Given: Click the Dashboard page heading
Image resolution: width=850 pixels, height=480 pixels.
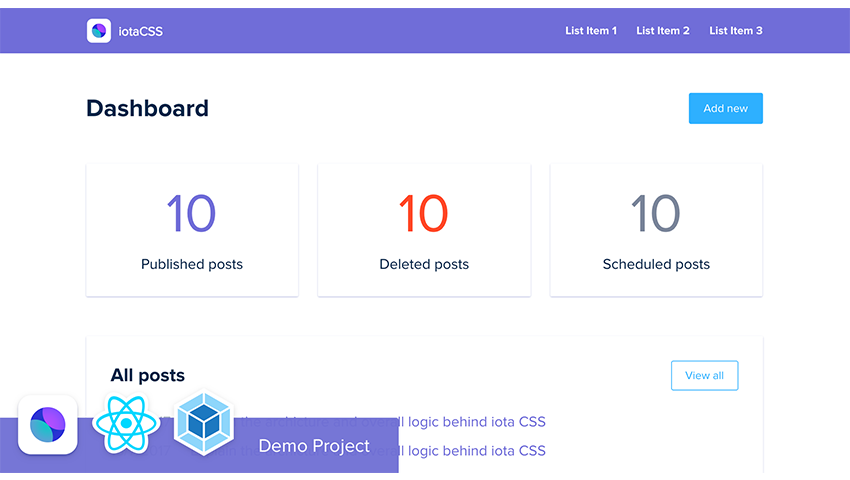Looking at the screenshot, I should [148, 108].
